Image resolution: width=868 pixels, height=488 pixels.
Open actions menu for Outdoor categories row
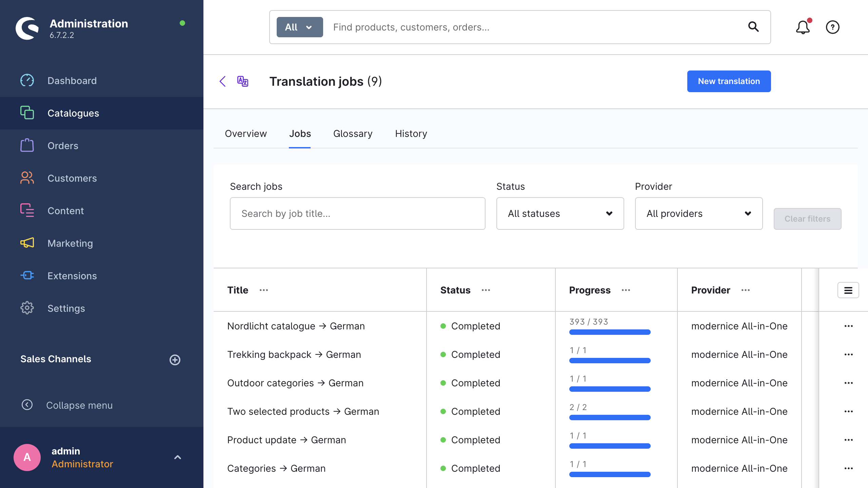pos(849,383)
